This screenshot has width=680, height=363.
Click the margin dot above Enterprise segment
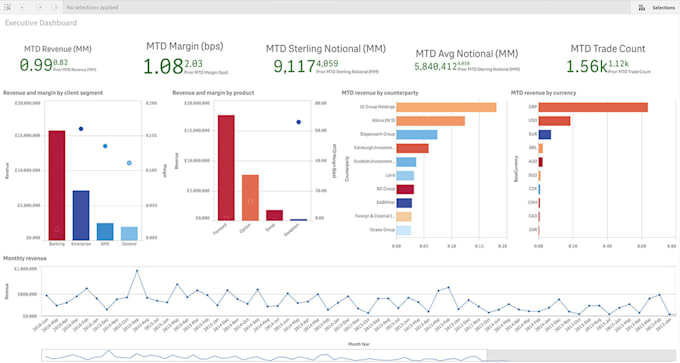[81, 129]
